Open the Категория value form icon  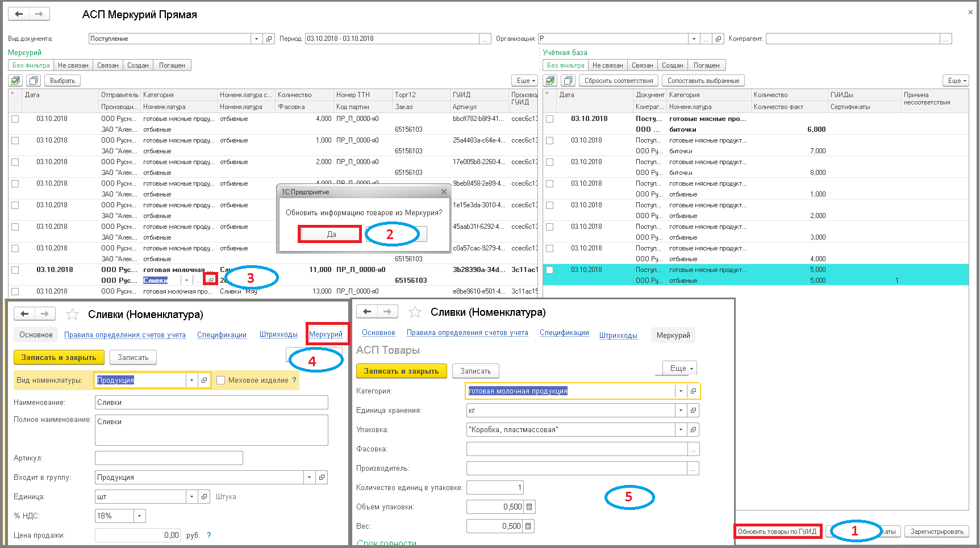click(x=693, y=391)
